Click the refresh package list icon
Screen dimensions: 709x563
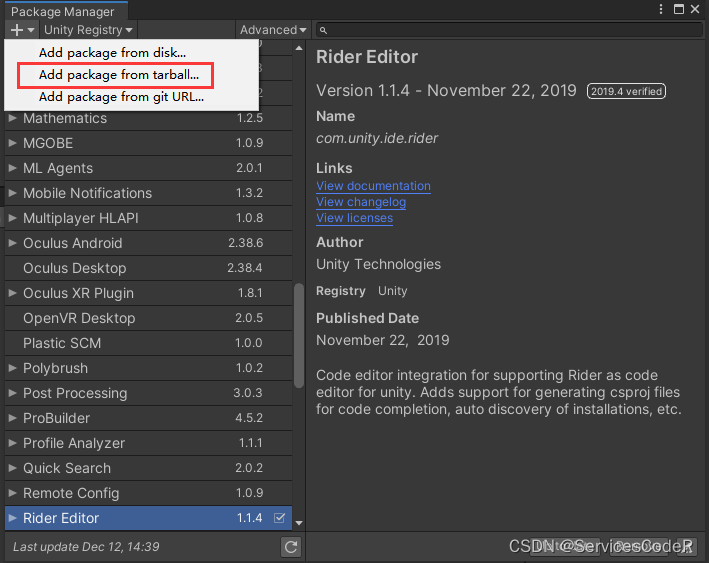(290, 547)
